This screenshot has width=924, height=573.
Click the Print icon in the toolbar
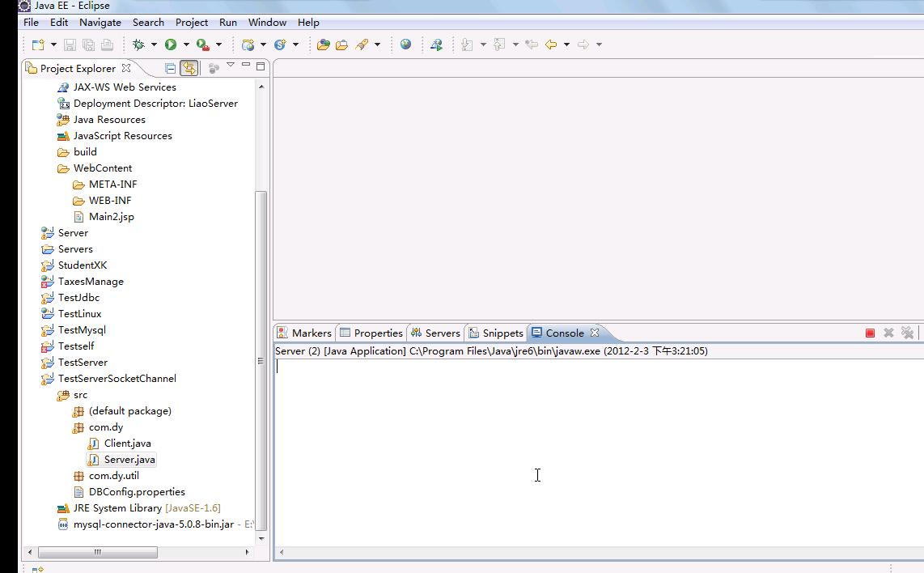click(107, 45)
